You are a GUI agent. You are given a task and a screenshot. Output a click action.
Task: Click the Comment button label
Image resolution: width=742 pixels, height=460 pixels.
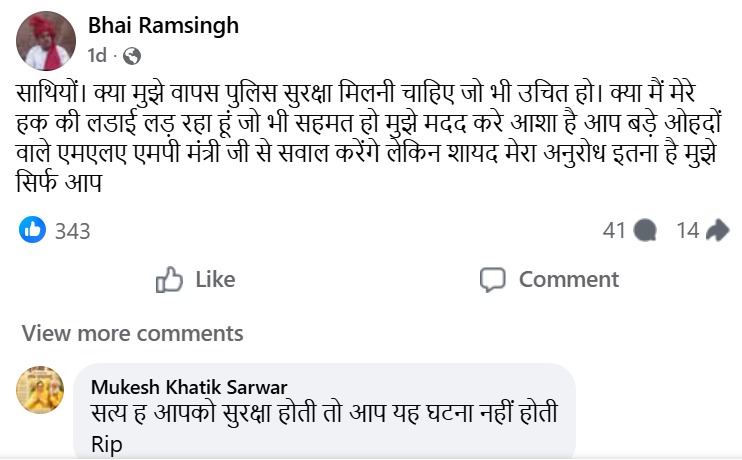tap(569, 279)
